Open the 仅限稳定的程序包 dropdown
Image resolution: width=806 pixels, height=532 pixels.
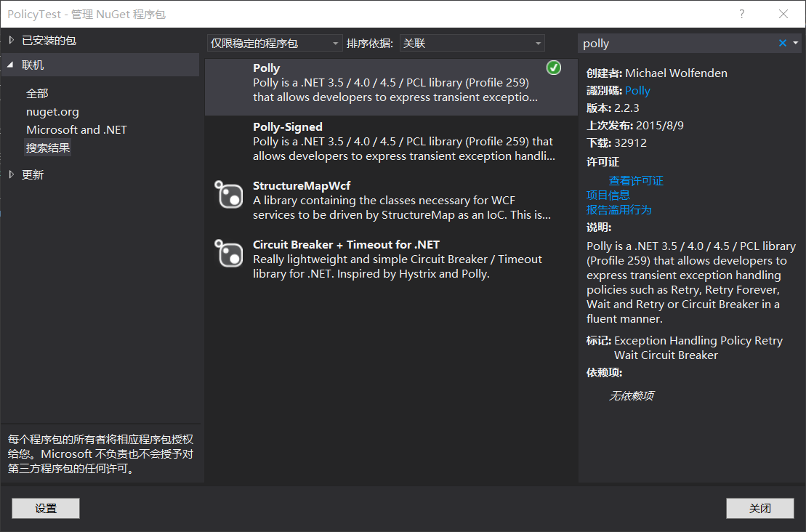tap(275, 43)
